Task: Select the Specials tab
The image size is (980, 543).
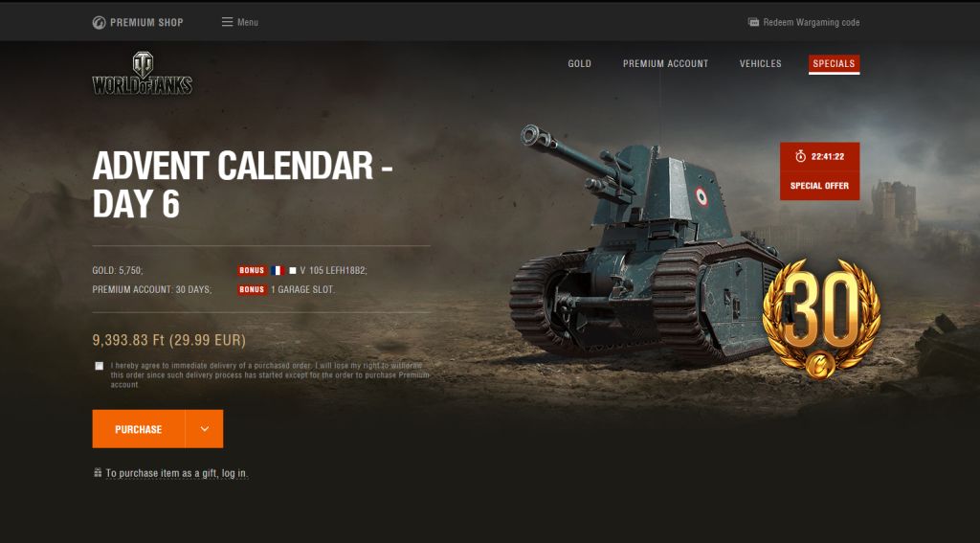Action: pos(834,64)
